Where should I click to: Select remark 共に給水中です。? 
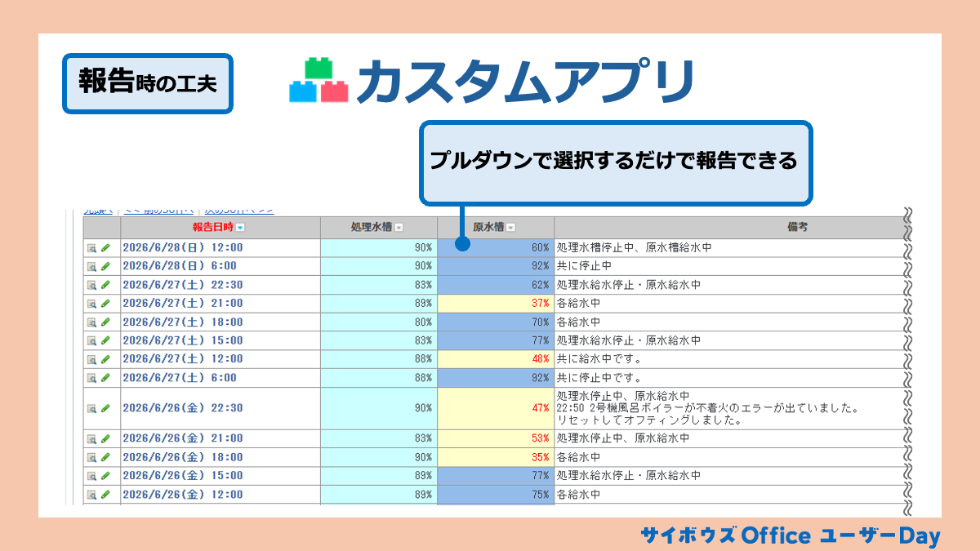(x=600, y=359)
